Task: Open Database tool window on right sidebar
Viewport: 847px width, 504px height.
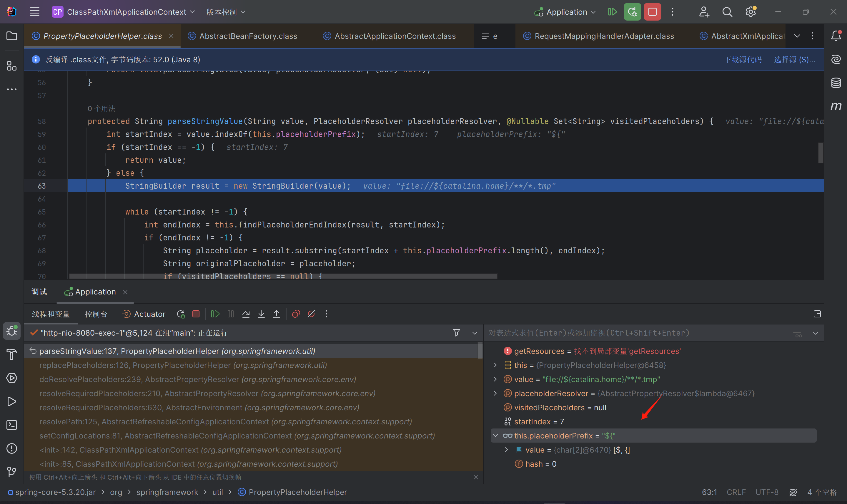Action: click(x=836, y=83)
